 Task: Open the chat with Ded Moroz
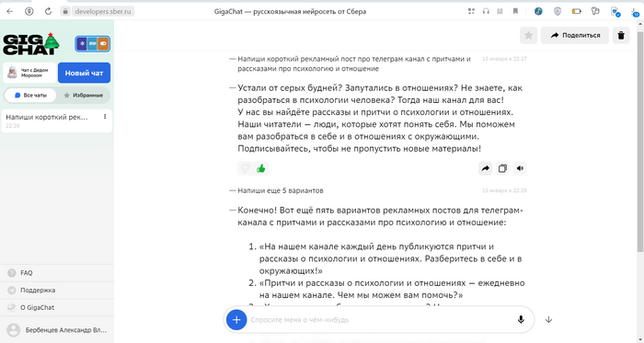coord(29,73)
